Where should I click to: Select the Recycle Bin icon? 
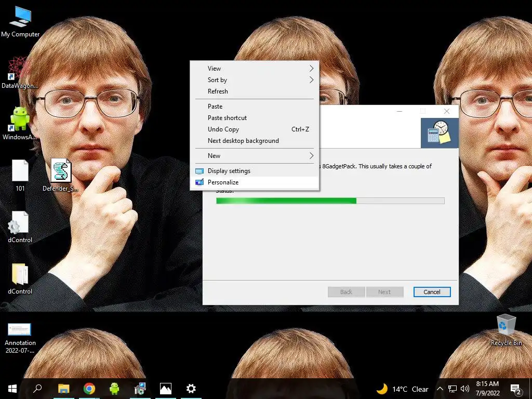(x=506, y=330)
